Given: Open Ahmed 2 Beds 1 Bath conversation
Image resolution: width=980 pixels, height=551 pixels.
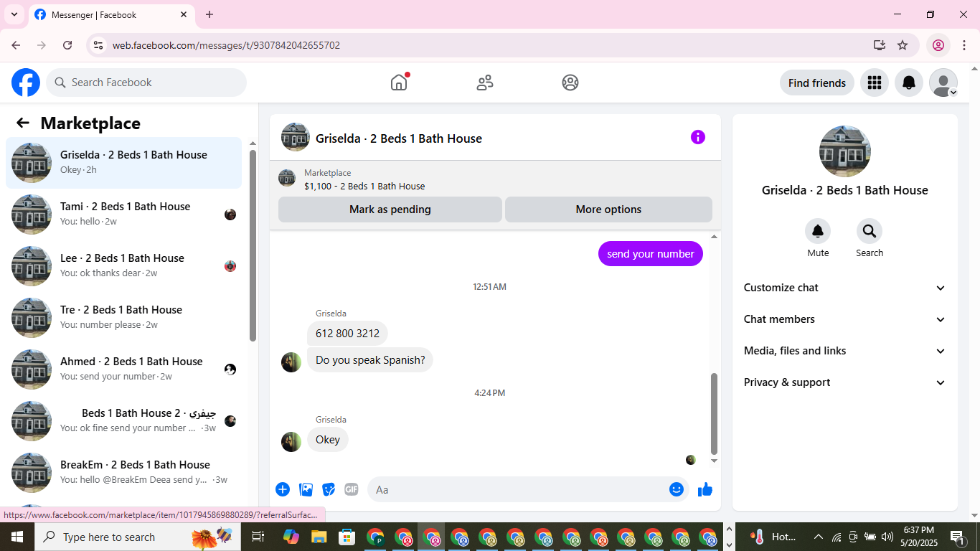Looking at the screenshot, I should pyautogui.click(x=123, y=369).
